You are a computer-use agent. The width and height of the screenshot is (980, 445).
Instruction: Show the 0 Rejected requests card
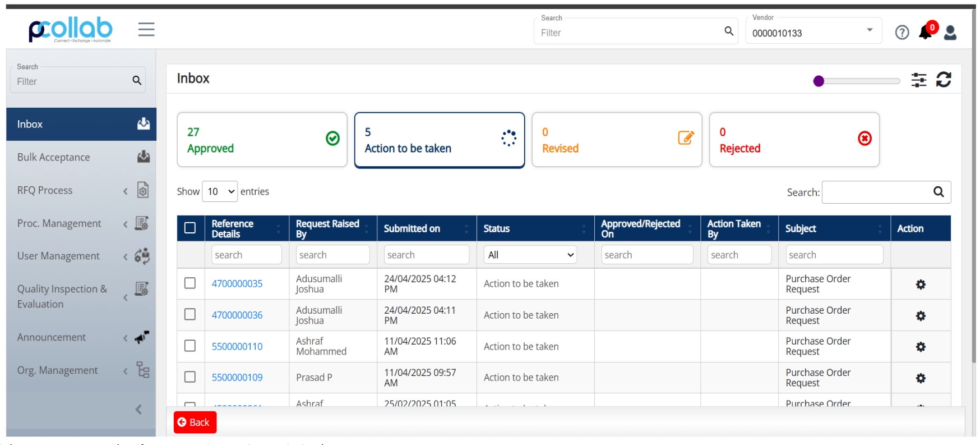click(x=794, y=140)
